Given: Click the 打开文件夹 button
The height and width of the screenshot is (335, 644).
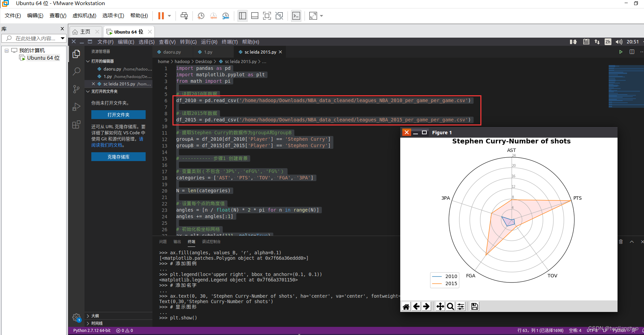Looking at the screenshot, I should point(118,115).
